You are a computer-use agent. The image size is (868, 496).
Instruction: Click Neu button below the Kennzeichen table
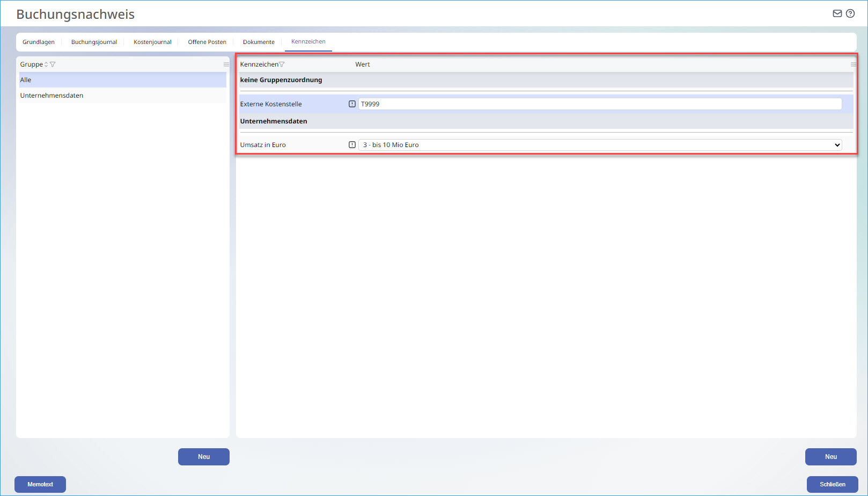point(830,457)
